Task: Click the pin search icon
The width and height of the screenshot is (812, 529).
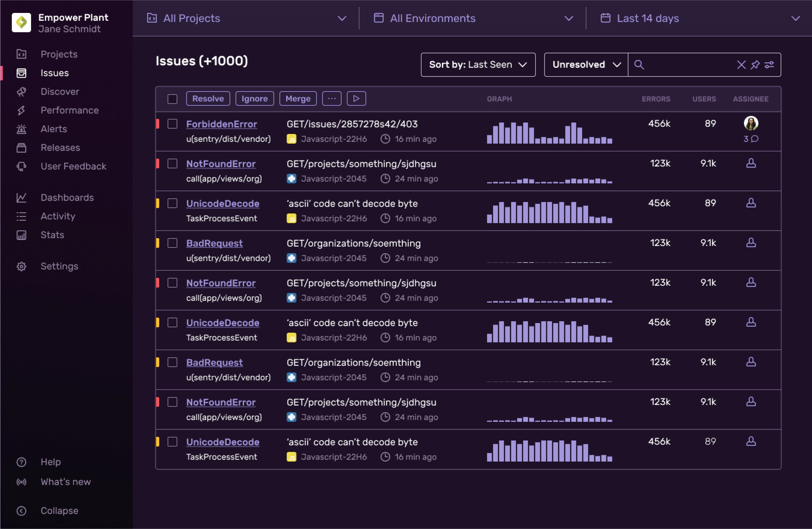Action: coord(755,64)
